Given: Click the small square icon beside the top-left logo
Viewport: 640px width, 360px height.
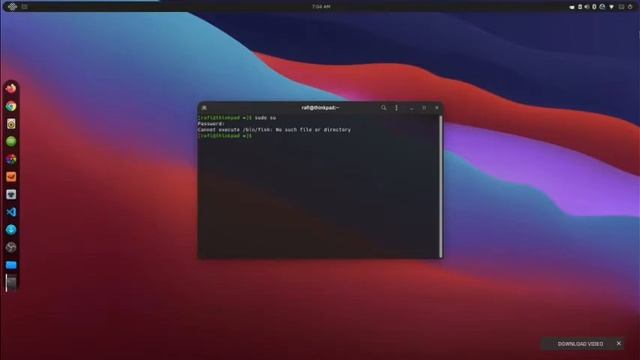Looking at the screenshot, I should 24,7.
